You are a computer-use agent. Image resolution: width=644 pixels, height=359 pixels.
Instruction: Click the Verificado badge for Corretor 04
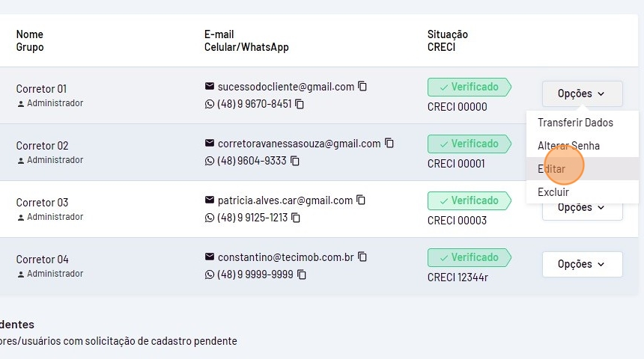[x=468, y=257]
